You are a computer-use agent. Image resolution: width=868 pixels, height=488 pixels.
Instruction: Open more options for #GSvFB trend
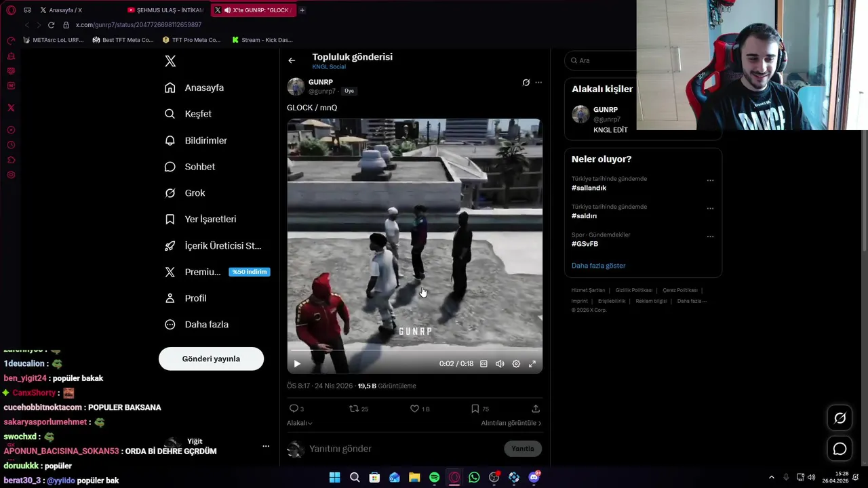[710, 237]
